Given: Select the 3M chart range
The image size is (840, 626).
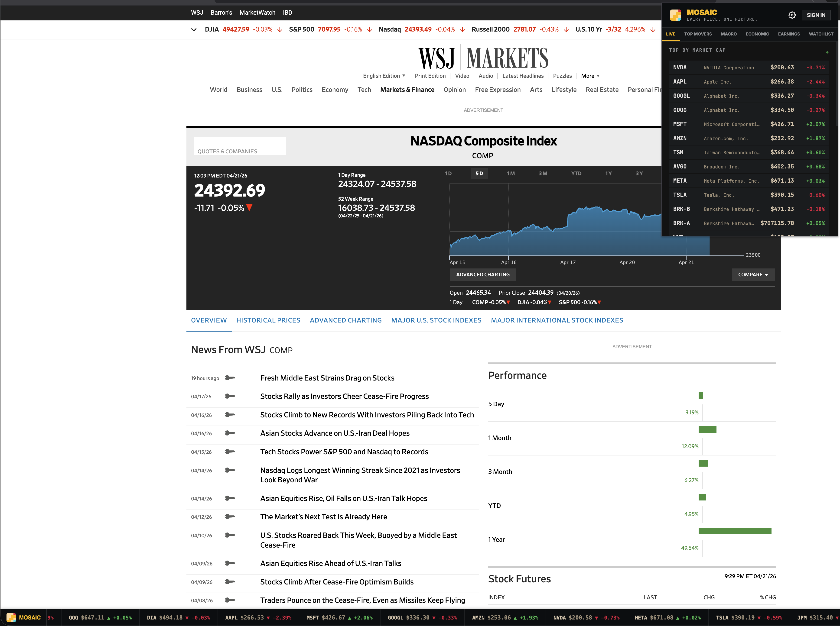Looking at the screenshot, I should tap(543, 174).
